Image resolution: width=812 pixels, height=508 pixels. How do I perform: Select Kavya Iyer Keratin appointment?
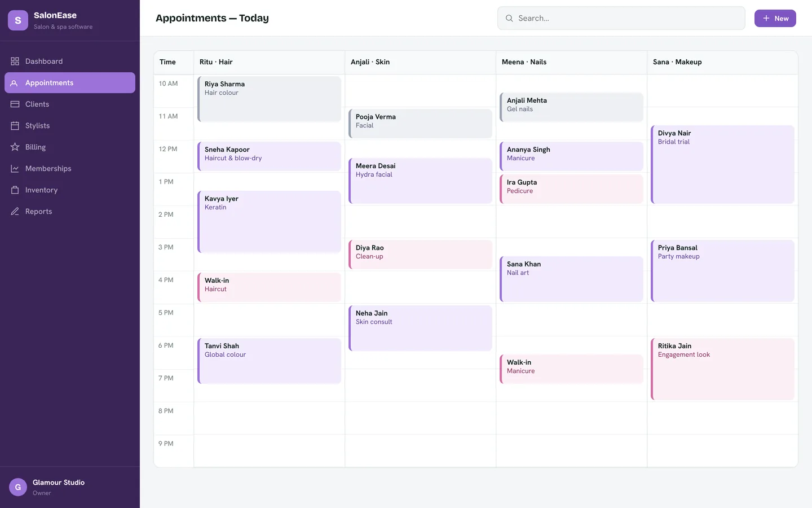click(x=270, y=222)
